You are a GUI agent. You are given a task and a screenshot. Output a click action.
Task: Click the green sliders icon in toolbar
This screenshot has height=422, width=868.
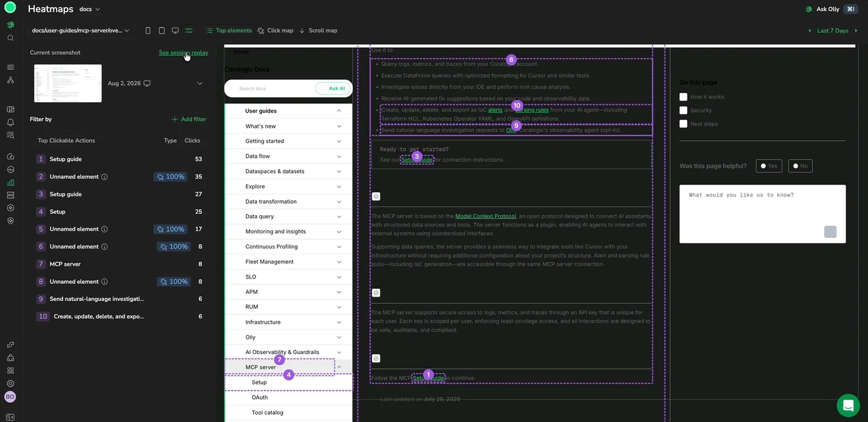coord(189,30)
